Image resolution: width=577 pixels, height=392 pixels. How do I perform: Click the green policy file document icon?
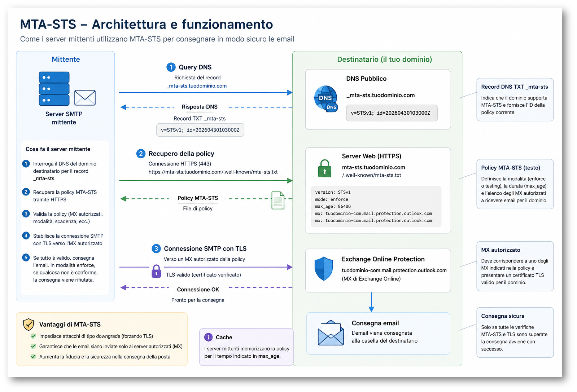point(277,201)
